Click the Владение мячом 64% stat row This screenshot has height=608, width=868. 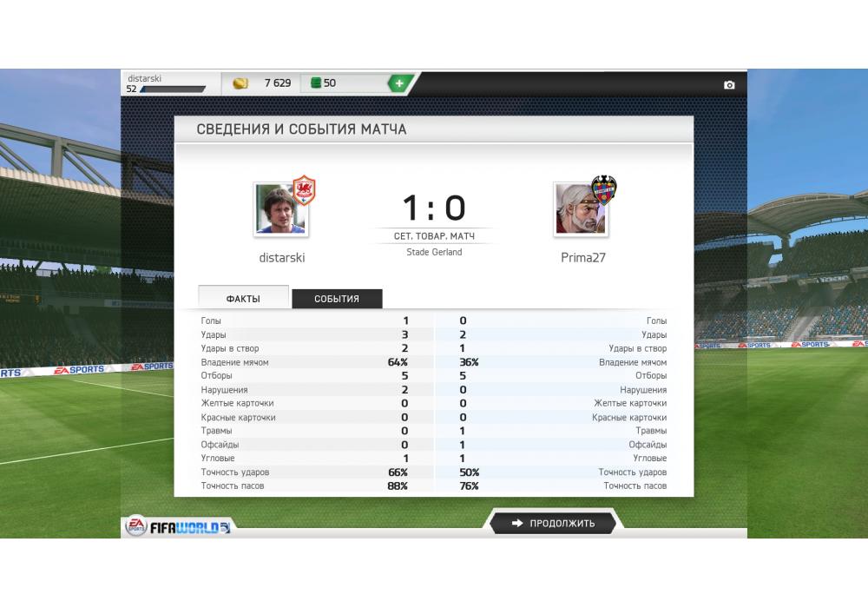tap(434, 362)
